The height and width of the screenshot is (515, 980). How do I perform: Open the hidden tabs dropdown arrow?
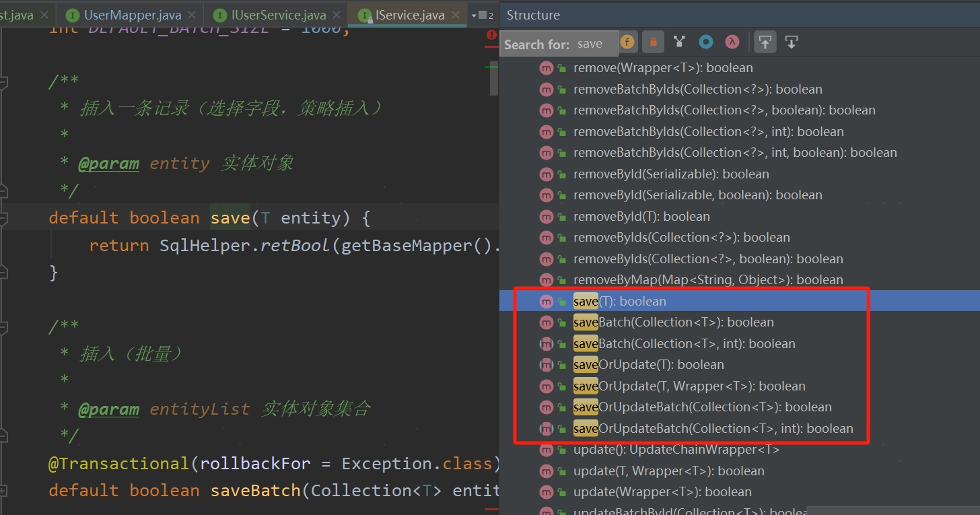475,15
